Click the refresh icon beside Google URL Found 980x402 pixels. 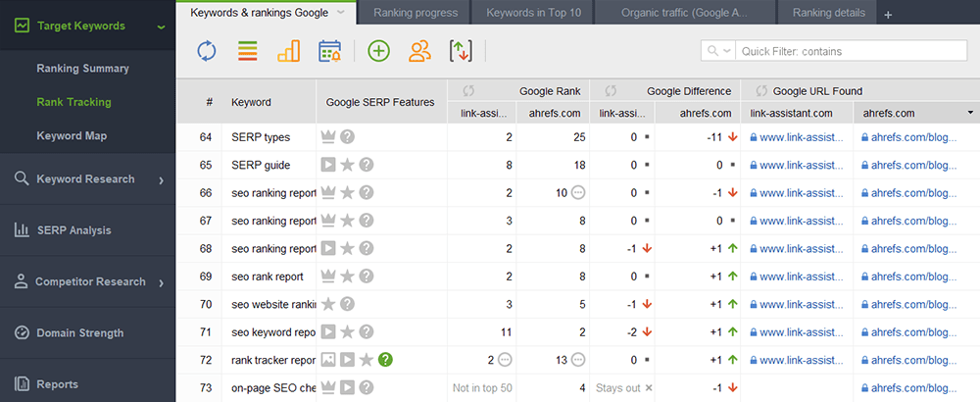(761, 91)
